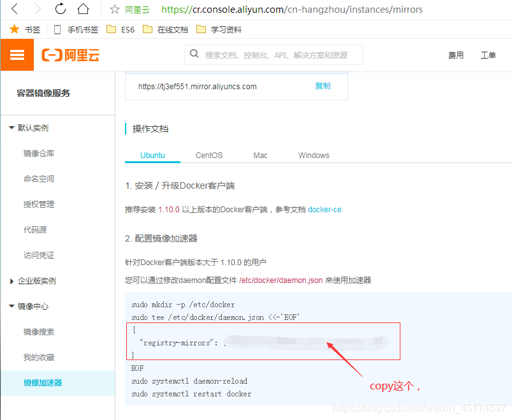Image resolution: width=512 pixels, height=420 pixels.
Task: Open the orange hamburger menu
Action: 17,55
